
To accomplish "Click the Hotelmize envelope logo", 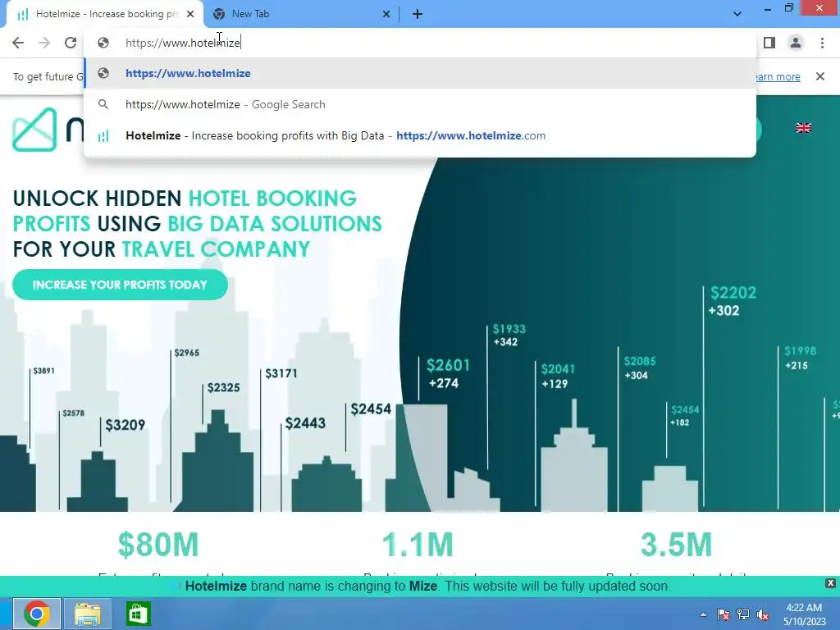I will [34, 130].
